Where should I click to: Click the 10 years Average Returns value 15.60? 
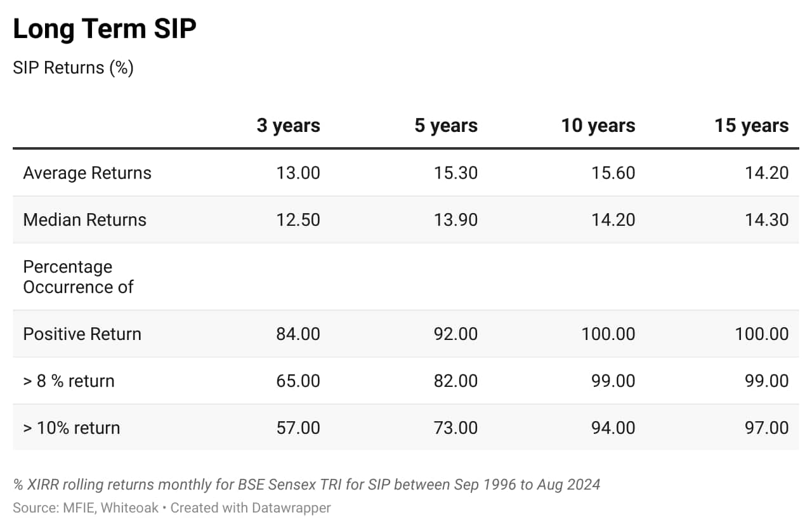pos(613,173)
